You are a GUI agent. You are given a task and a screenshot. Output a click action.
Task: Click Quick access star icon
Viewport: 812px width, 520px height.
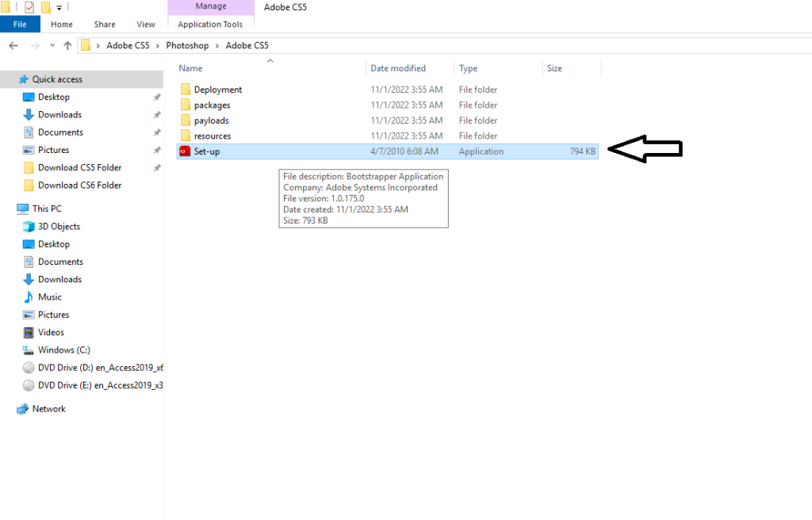coord(23,79)
